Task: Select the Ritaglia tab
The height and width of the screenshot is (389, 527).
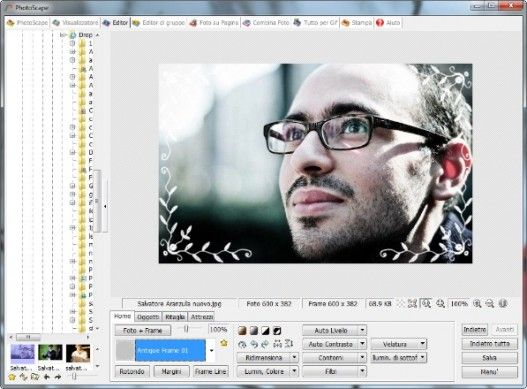Action: (x=175, y=317)
